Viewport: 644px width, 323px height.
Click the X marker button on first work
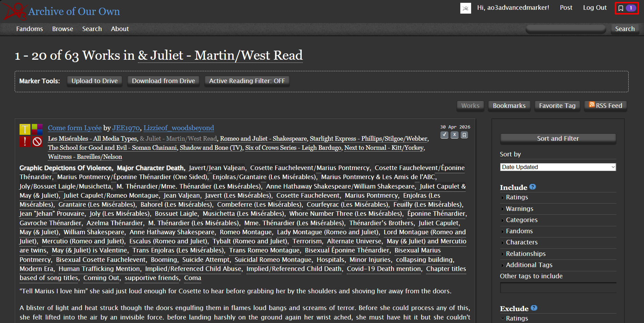coord(454,135)
